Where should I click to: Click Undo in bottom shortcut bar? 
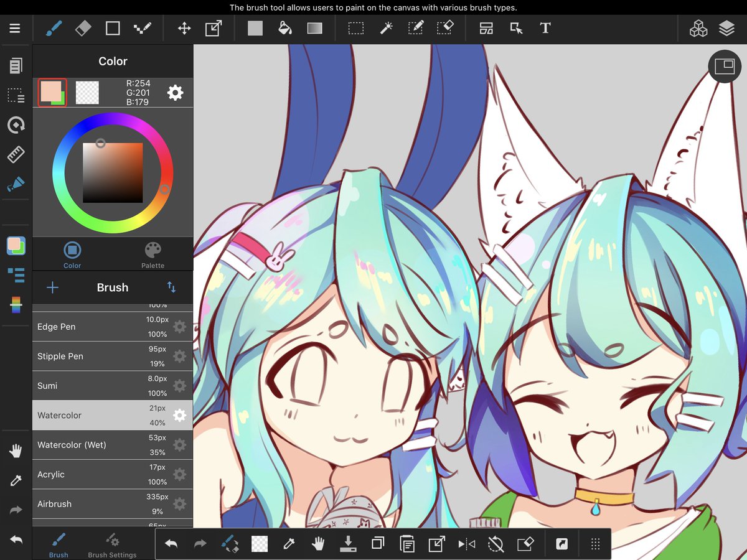pos(171,544)
